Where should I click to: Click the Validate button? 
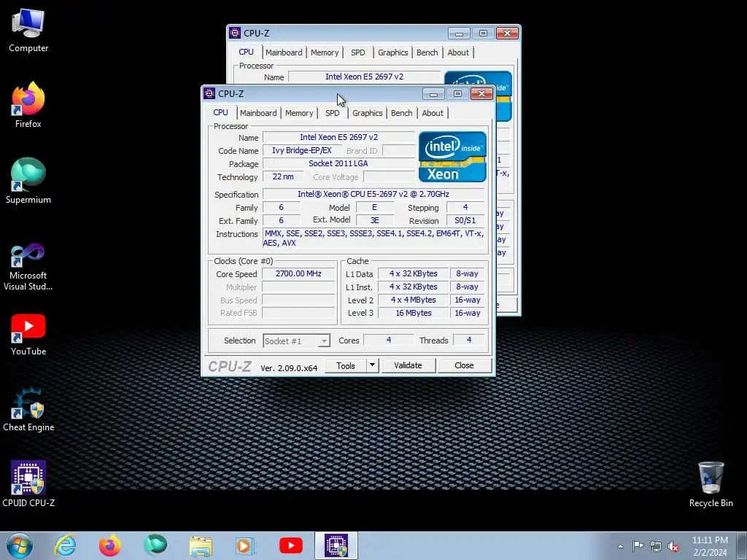pos(408,365)
